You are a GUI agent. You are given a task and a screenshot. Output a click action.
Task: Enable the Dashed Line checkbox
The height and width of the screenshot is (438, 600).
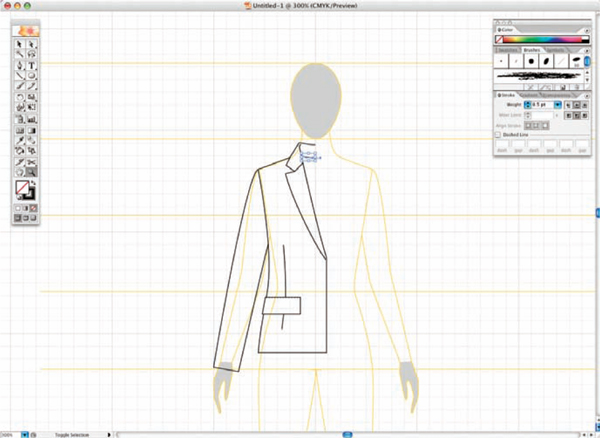[498, 135]
